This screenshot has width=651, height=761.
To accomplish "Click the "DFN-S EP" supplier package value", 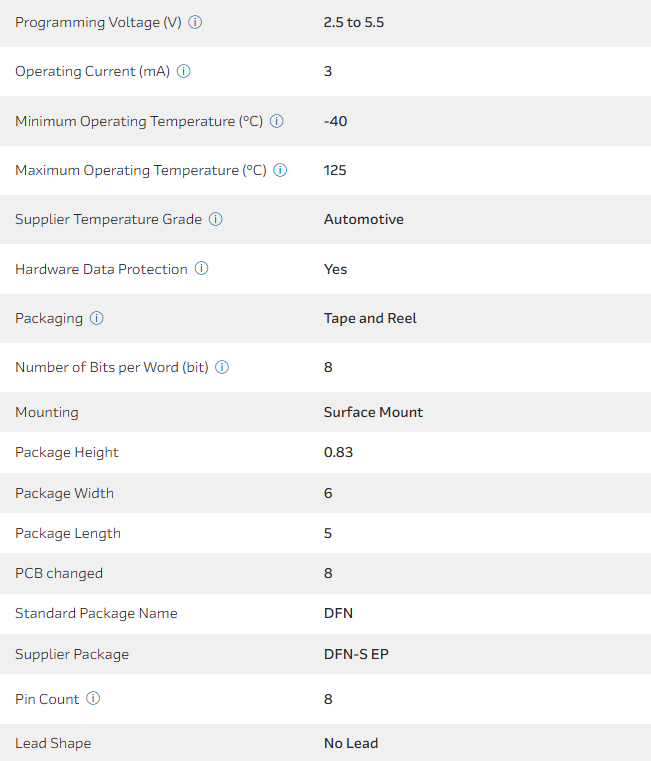I will pos(357,654).
